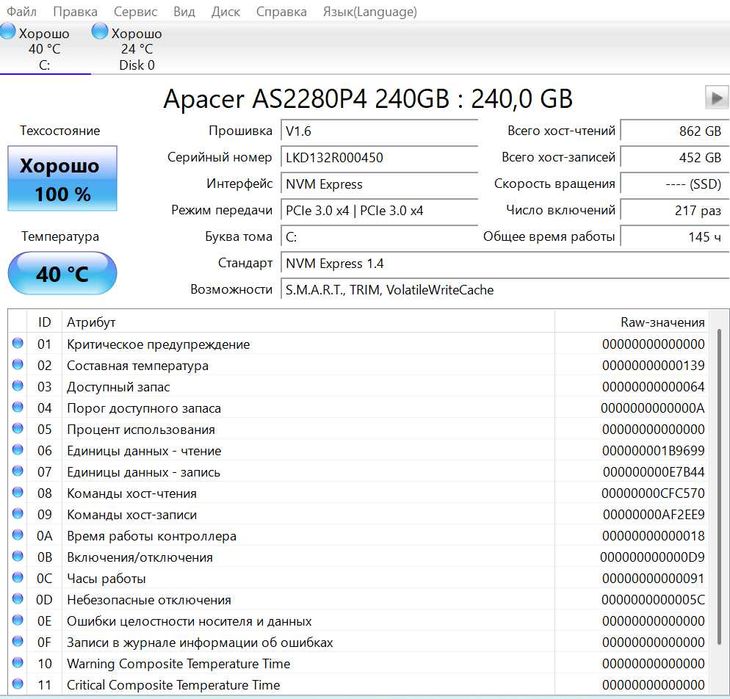Click the Атрибут column header

308,322
